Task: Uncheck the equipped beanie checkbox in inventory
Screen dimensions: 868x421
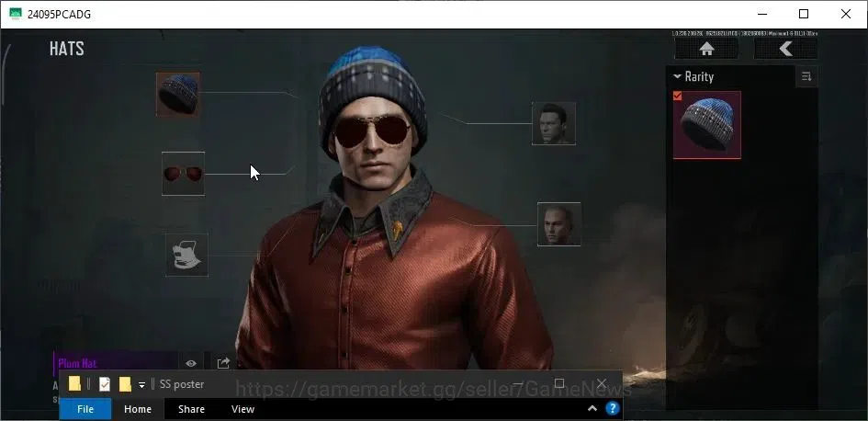Action: [678, 96]
